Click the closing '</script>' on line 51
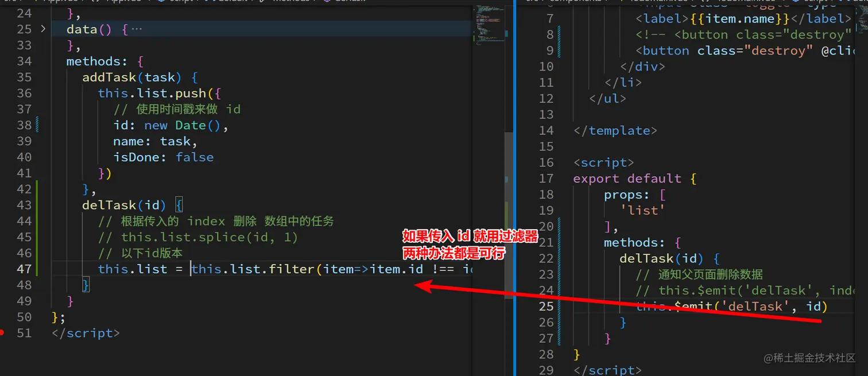The image size is (868, 376). point(86,333)
